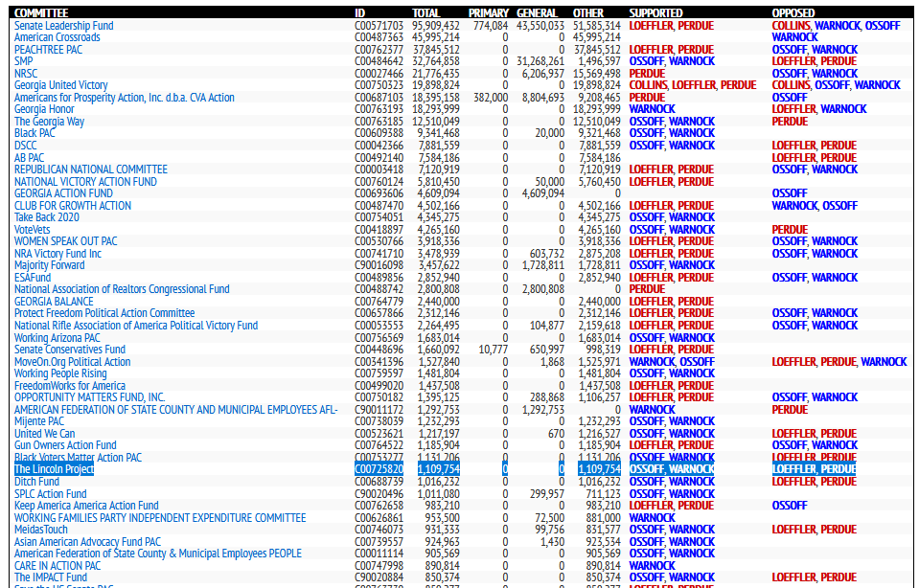This screenshot has width=919, height=588.
Task: Click the Mijente PAC link
Action: pyautogui.click(x=38, y=422)
